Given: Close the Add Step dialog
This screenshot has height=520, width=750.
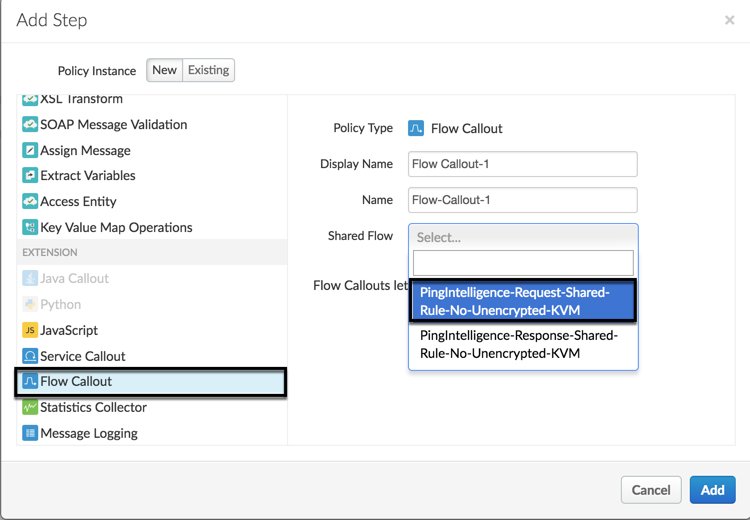Looking at the screenshot, I should [729, 20].
